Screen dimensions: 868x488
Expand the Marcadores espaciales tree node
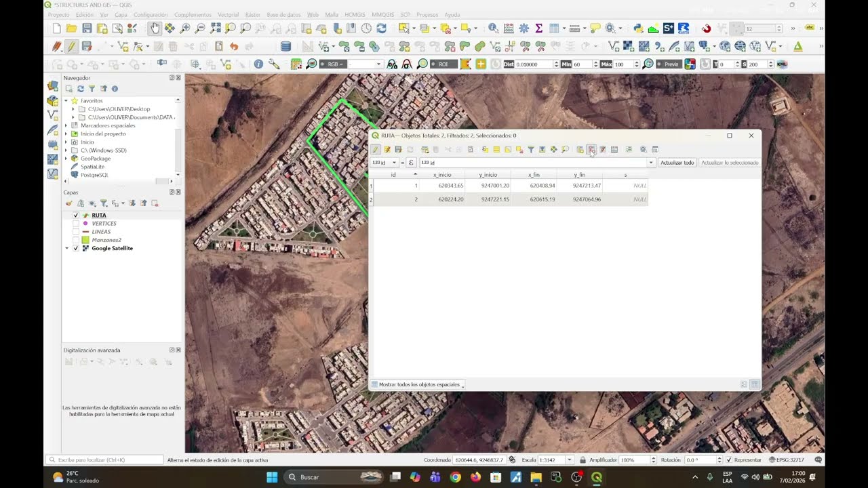(67, 125)
